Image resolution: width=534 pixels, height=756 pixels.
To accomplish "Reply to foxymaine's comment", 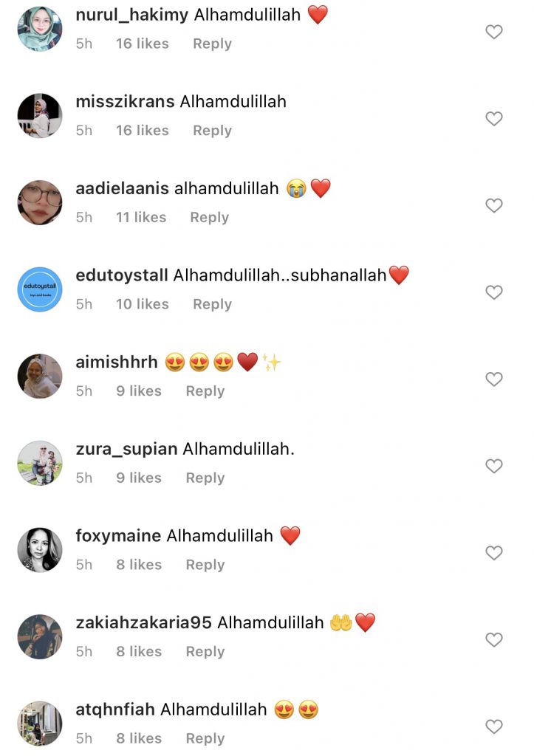I will click(205, 565).
